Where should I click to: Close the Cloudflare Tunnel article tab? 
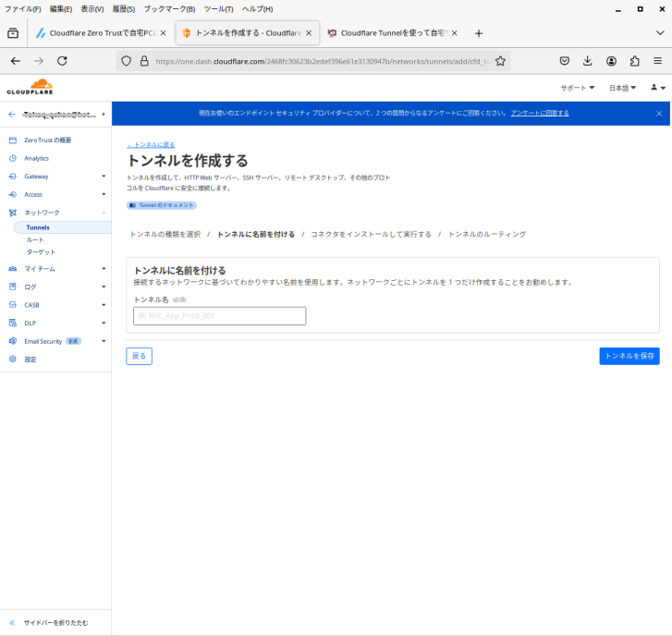coord(455,33)
